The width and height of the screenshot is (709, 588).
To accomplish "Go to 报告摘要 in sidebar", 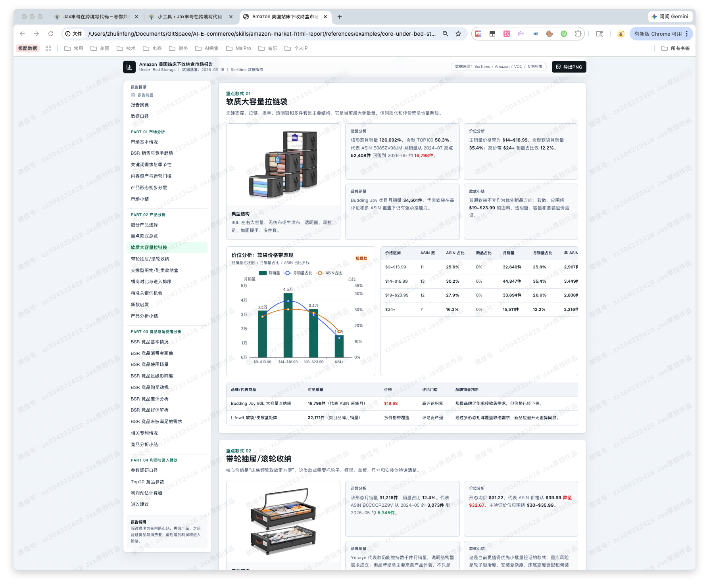I will pyautogui.click(x=140, y=105).
